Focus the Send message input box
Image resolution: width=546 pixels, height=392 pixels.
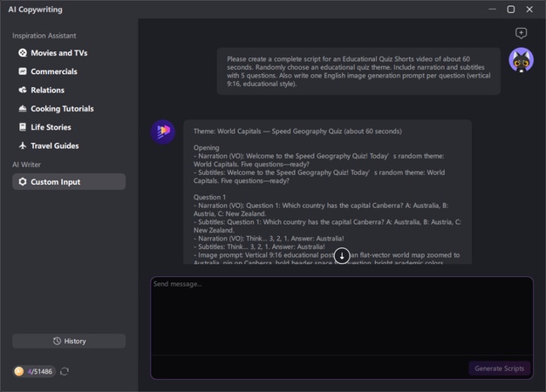[x=342, y=316]
